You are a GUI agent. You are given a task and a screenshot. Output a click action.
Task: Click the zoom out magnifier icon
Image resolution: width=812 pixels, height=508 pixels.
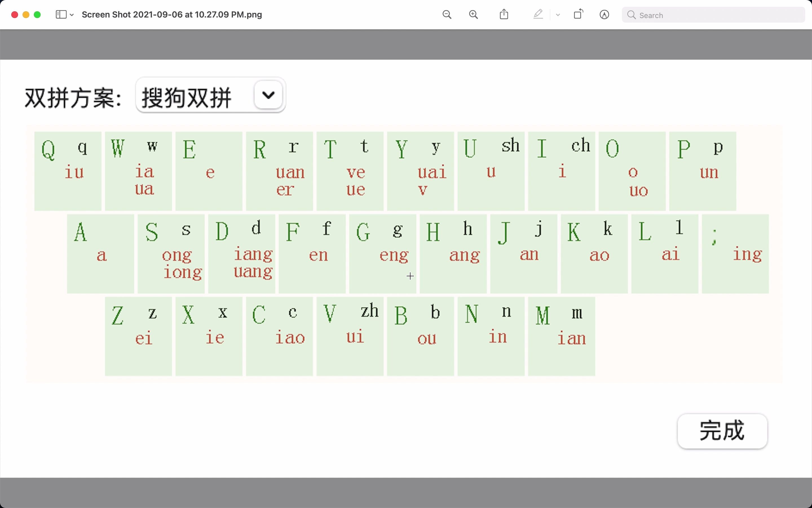[x=447, y=14]
